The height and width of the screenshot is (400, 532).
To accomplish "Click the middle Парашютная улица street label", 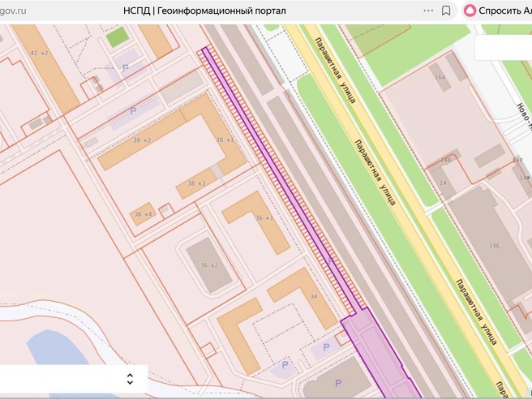I will [375, 173].
